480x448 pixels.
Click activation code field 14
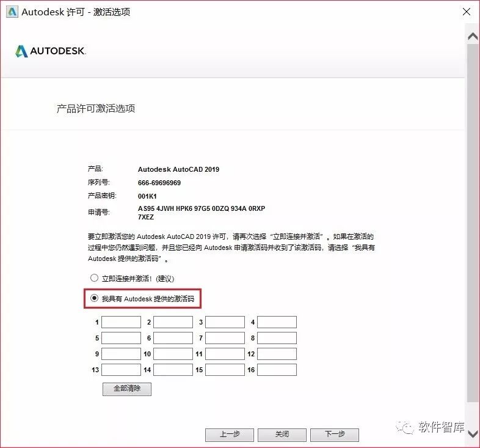click(x=173, y=370)
